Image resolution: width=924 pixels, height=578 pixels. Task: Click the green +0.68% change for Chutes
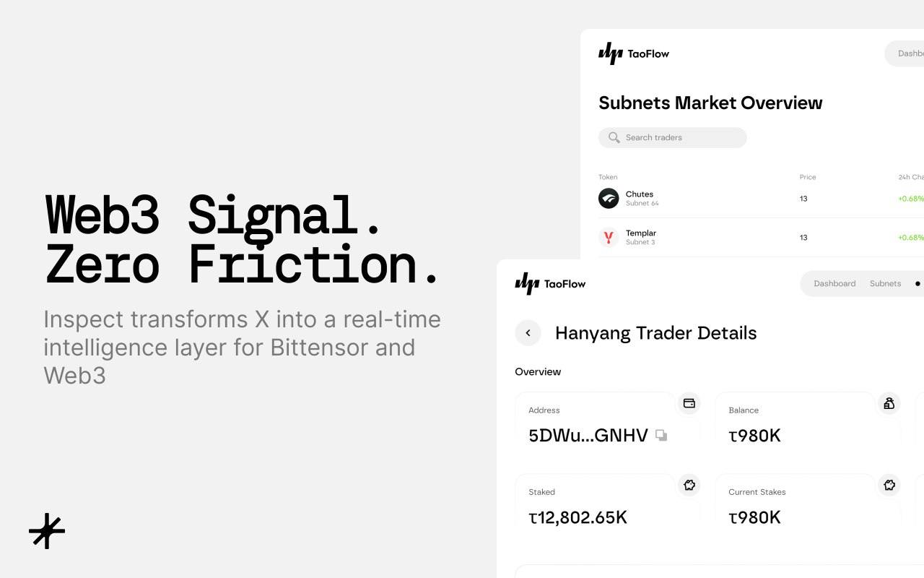click(x=912, y=198)
